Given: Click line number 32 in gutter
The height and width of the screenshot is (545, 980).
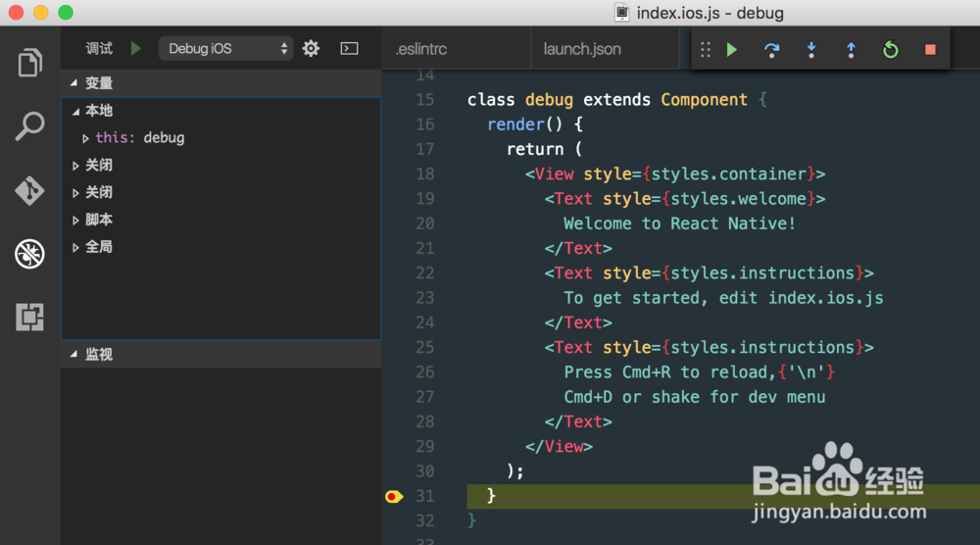Looking at the screenshot, I should [x=425, y=520].
